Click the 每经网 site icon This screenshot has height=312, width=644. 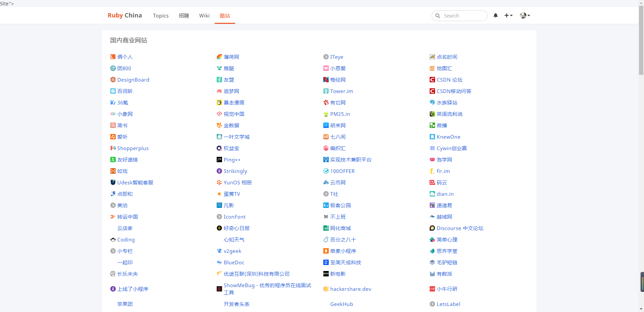point(326,80)
